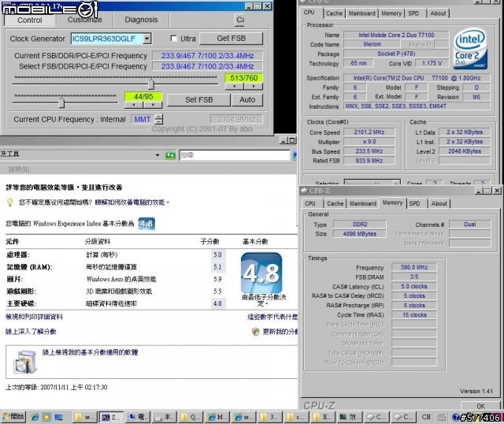
Task: Switch to the 'Q...' folder taskbar button
Action: tap(191, 417)
